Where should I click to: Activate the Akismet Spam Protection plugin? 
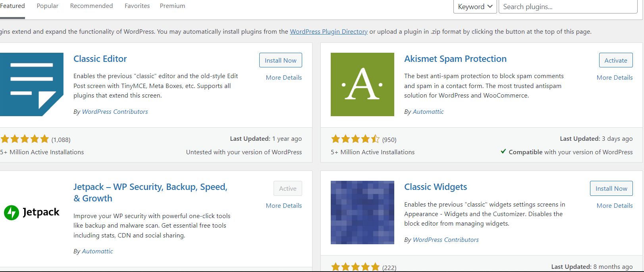coord(616,60)
